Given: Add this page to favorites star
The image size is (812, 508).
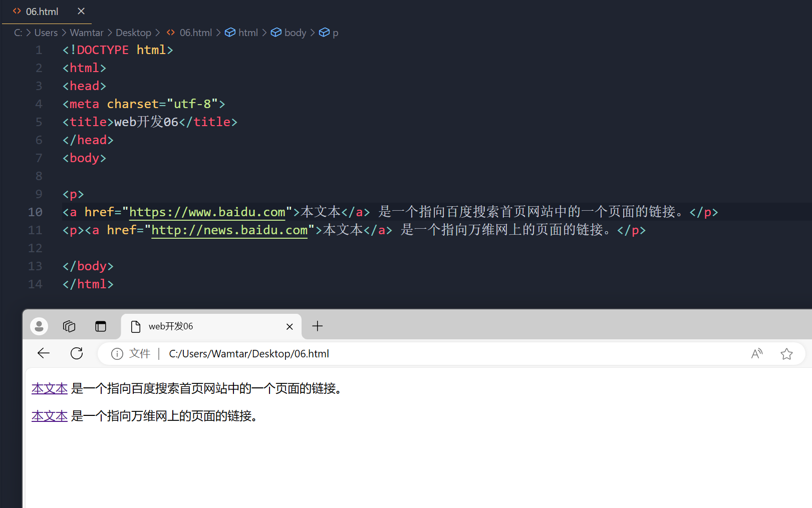Looking at the screenshot, I should pyautogui.click(x=786, y=354).
